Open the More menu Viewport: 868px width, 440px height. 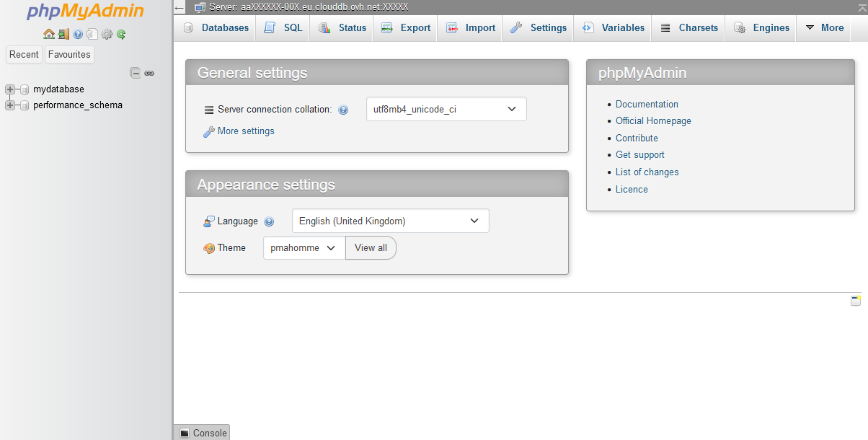[824, 27]
